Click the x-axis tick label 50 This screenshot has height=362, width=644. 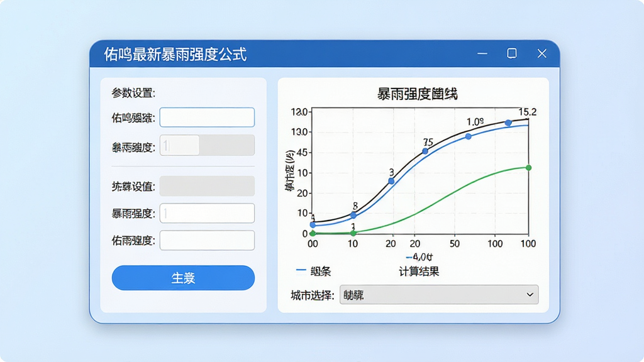pyautogui.click(x=454, y=244)
